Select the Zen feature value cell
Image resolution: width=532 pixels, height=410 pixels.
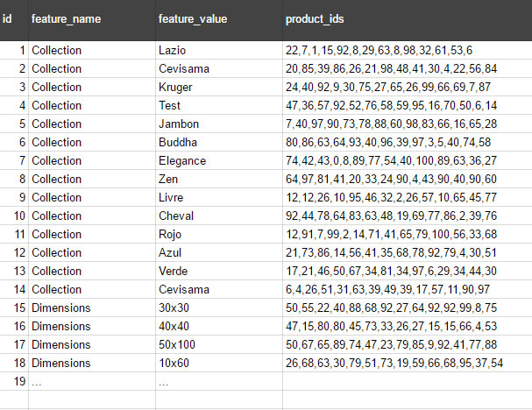tap(219, 179)
